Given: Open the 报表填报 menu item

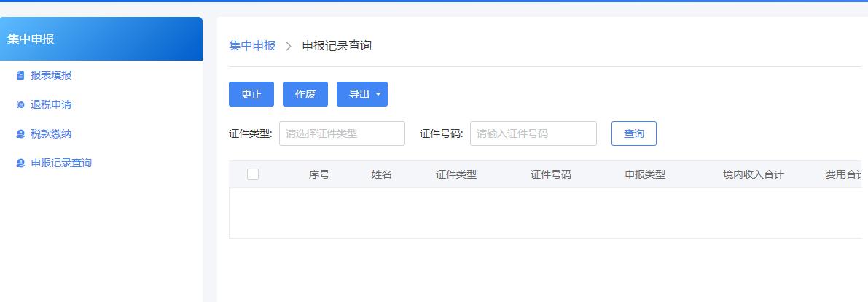Looking at the screenshot, I should (x=51, y=75).
